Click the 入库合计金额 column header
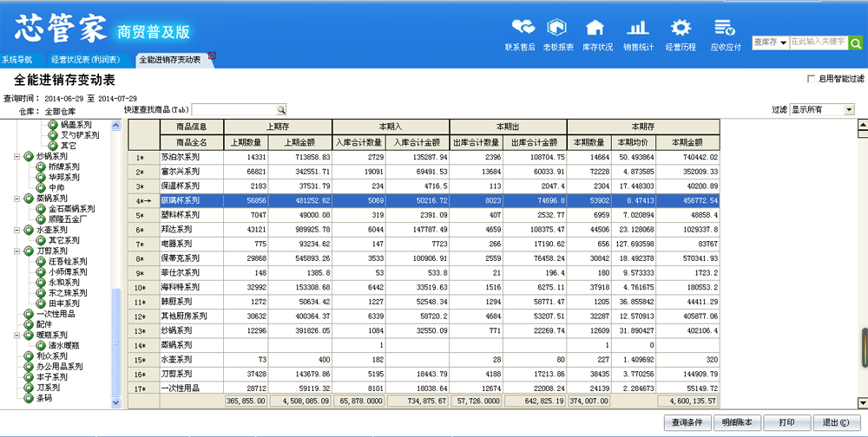 (x=417, y=142)
